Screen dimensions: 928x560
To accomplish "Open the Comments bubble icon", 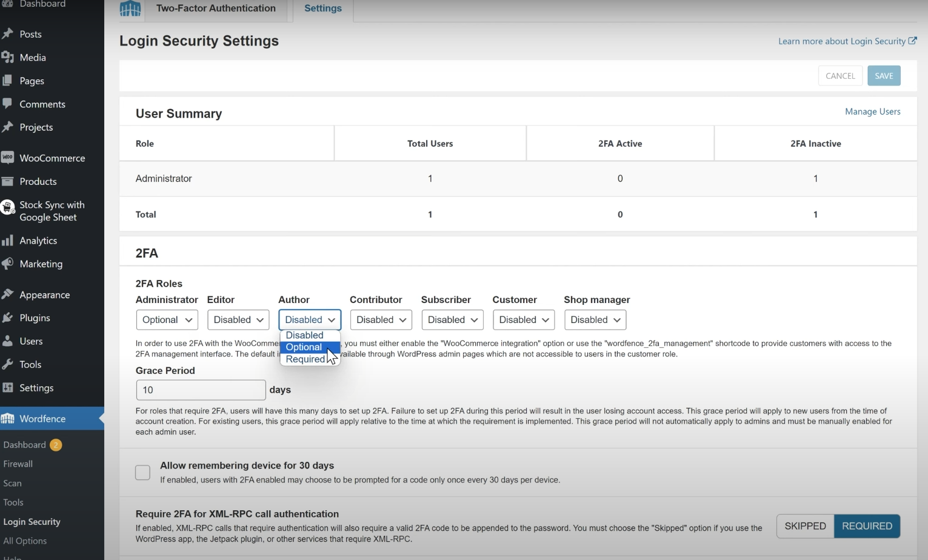I will pos(8,104).
